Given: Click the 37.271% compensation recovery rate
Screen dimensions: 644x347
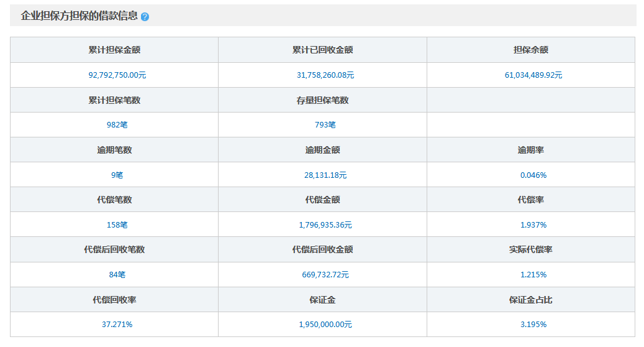Looking at the screenshot, I should coord(117,325).
